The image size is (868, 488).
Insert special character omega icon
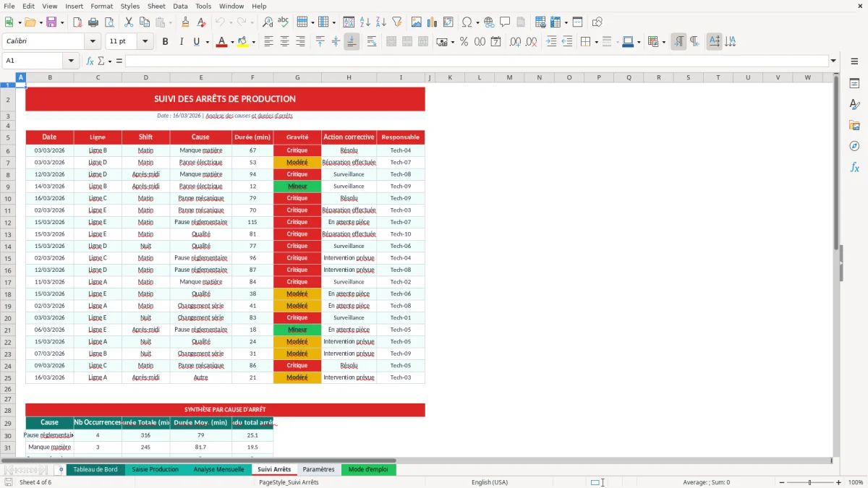click(x=467, y=22)
